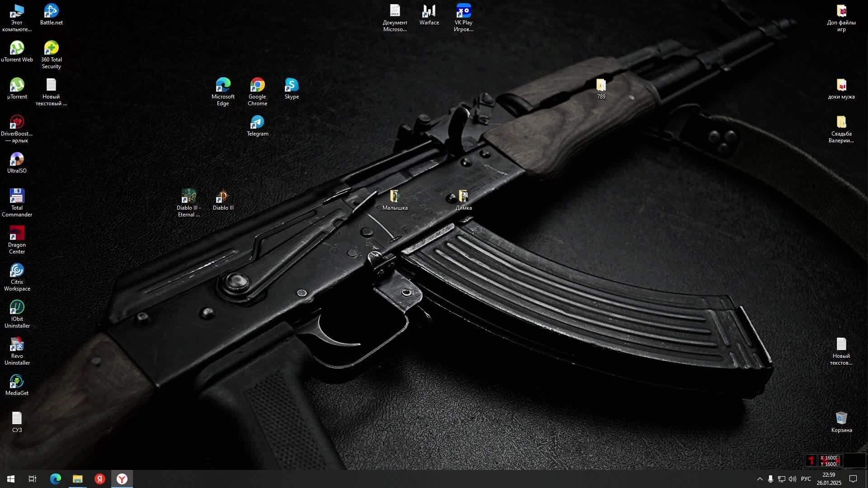This screenshot has width=868, height=488.
Task: Expand hidden system tray icons
Action: pos(759,479)
